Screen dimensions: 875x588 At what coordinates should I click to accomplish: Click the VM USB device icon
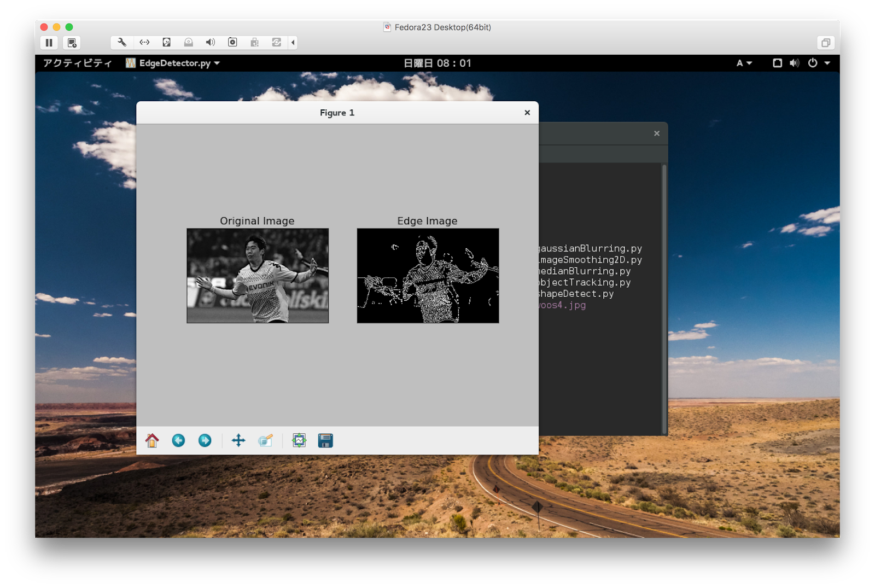[254, 42]
